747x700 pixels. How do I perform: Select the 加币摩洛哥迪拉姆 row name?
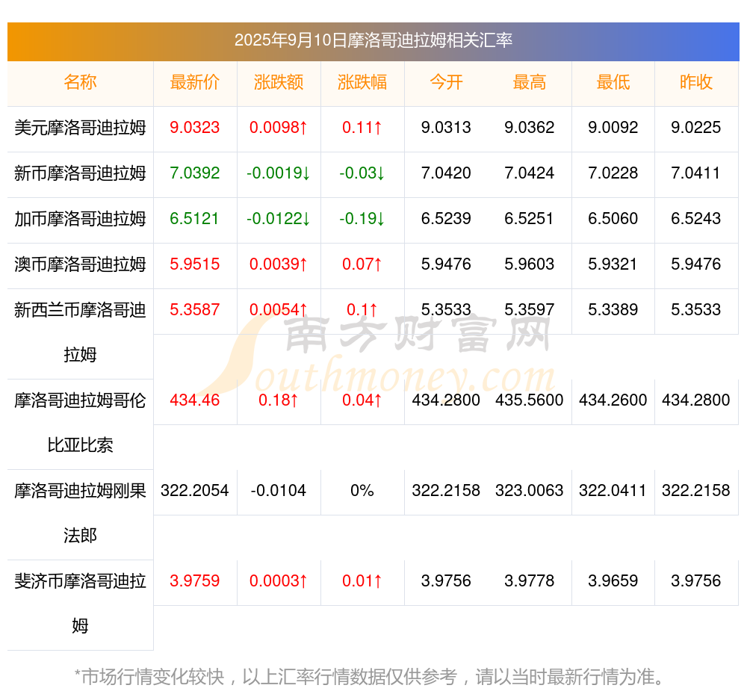pos(80,219)
